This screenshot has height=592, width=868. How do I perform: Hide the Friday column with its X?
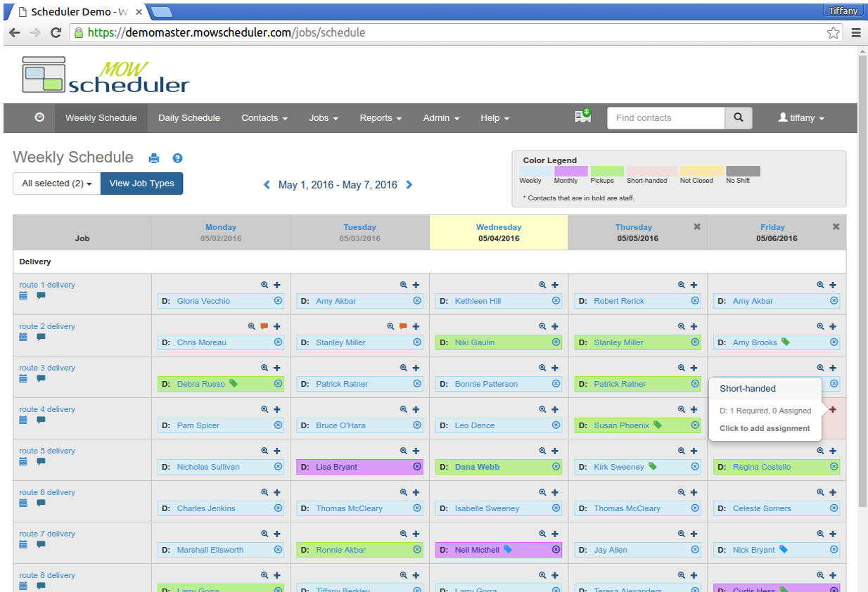point(836,226)
